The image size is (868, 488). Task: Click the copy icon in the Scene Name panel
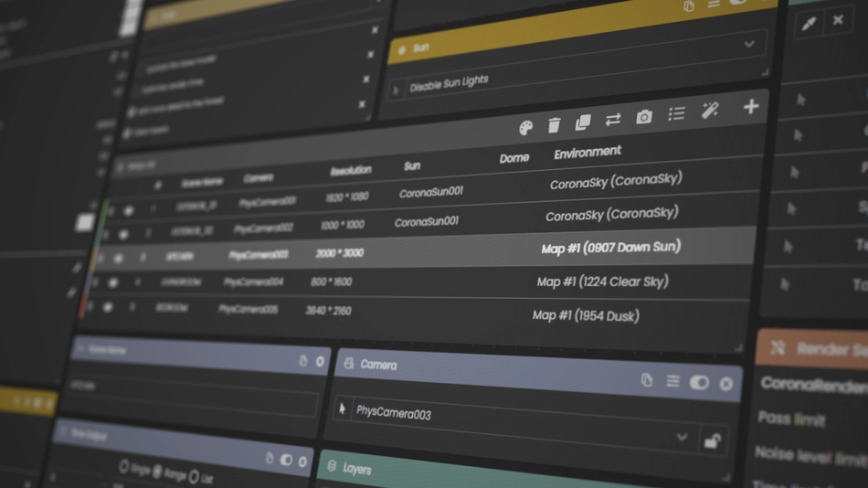click(x=302, y=361)
